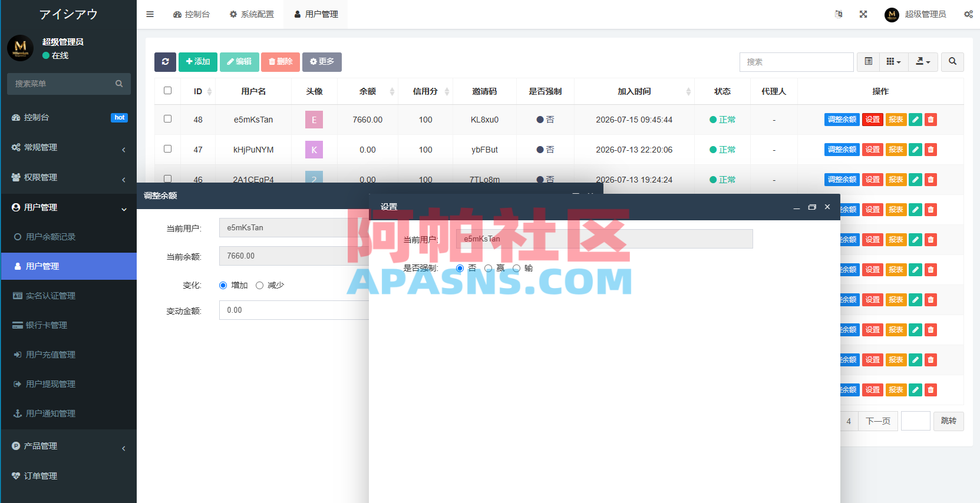Click the avatar E thumbnail for e5mKsTan
Screen dimensions: 980x503
coord(314,120)
